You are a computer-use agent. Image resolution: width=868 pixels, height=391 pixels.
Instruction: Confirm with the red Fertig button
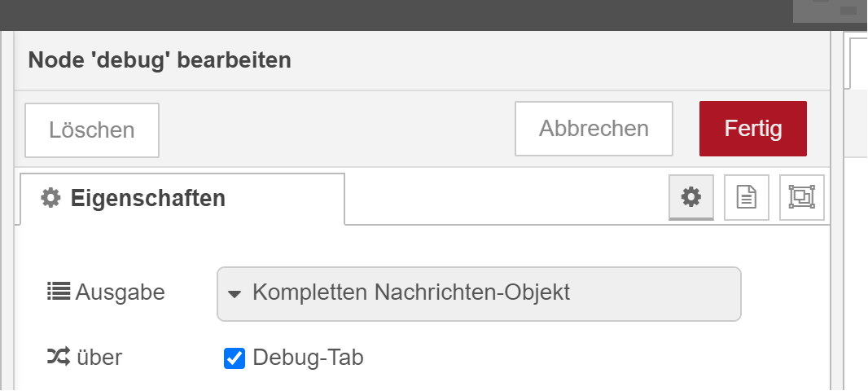pos(752,129)
